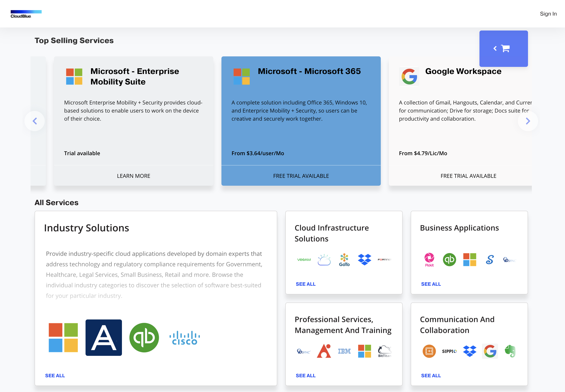The image size is (565, 392).
Task: Click the red A logo in Professional Services card
Action: tap(324, 351)
